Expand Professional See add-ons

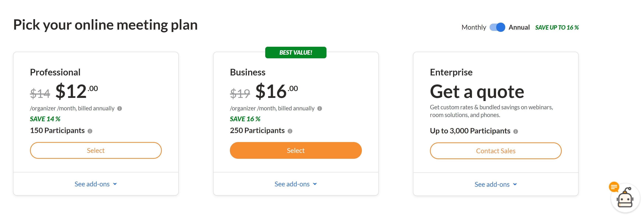pyautogui.click(x=96, y=184)
